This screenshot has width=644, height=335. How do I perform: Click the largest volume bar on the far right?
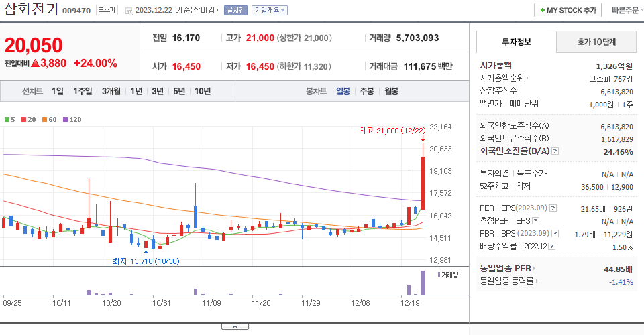click(x=423, y=283)
